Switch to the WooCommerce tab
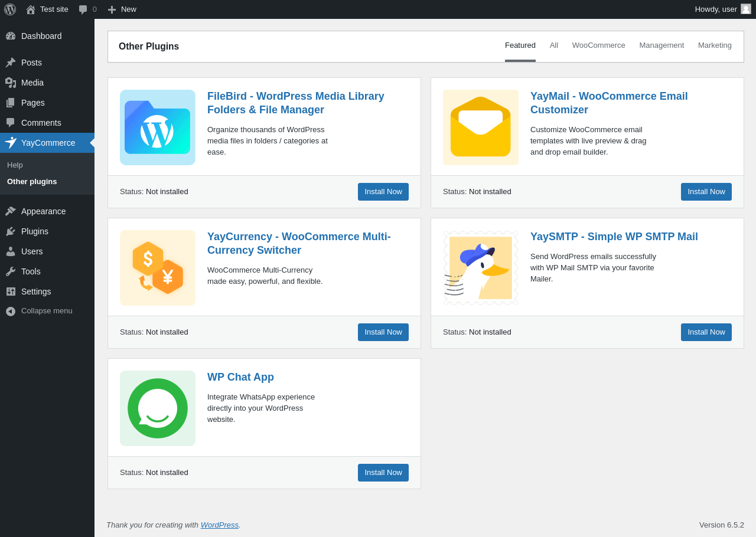 click(x=598, y=45)
